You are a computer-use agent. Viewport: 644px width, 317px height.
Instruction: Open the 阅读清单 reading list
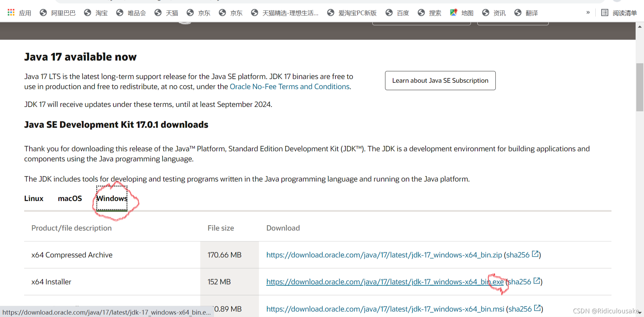pyautogui.click(x=619, y=13)
